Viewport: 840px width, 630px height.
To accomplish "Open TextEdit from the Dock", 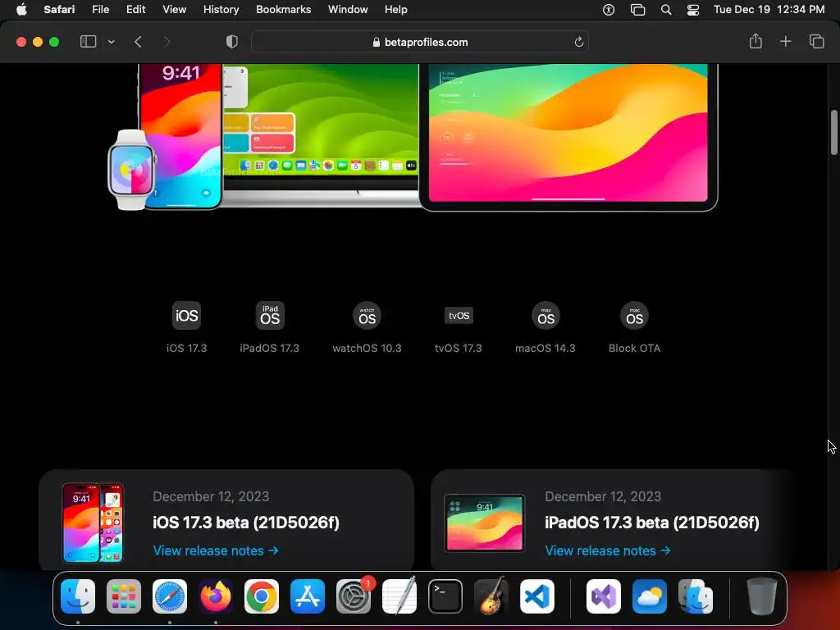I will click(399, 596).
